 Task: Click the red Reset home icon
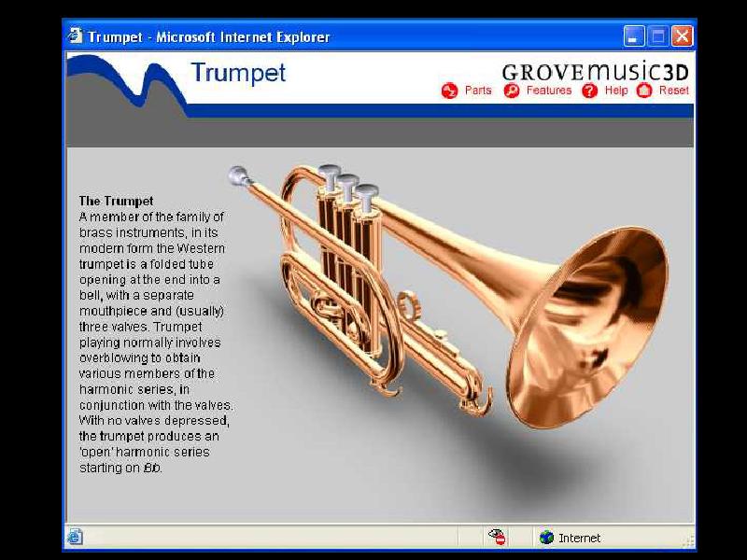pos(644,91)
